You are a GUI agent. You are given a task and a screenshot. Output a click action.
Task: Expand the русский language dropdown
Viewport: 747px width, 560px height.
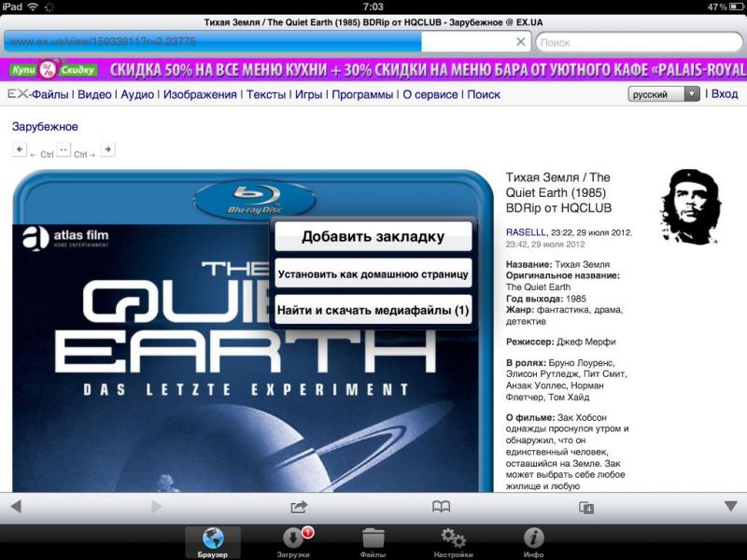(664, 94)
